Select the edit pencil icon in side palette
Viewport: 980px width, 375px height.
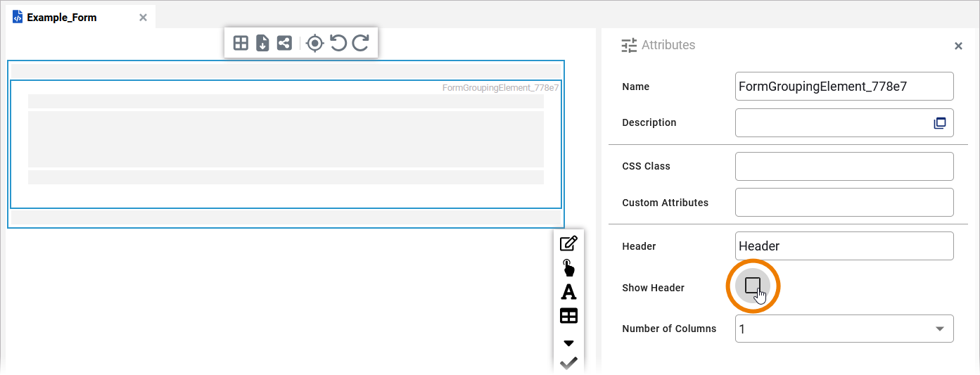coord(568,243)
